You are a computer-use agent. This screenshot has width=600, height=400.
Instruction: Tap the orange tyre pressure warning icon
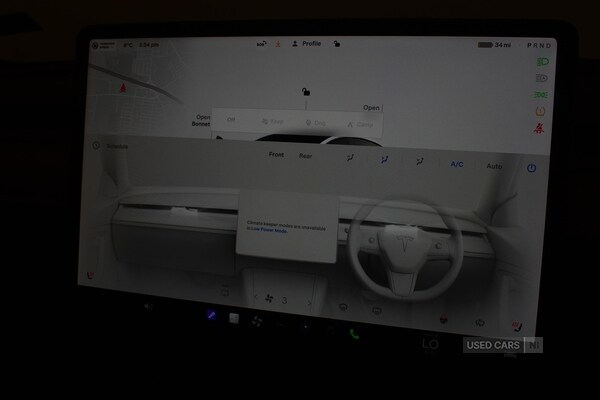pos(540,111)
